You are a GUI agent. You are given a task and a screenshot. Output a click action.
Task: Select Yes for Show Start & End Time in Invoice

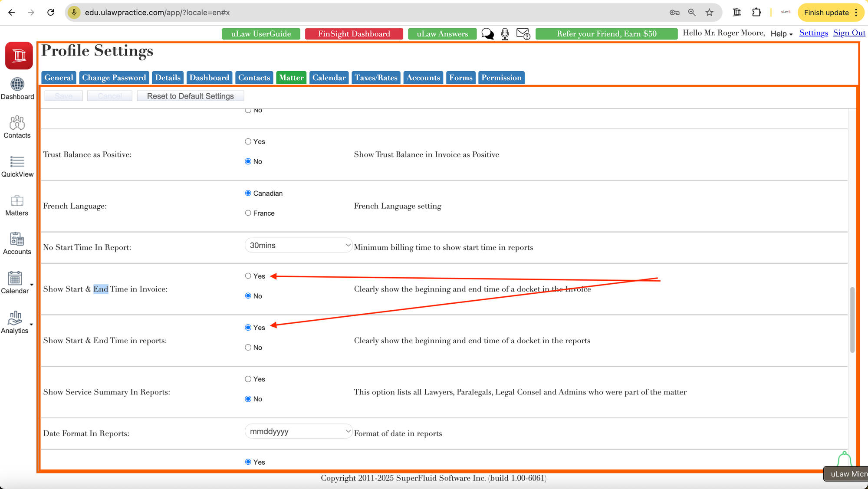248,276
